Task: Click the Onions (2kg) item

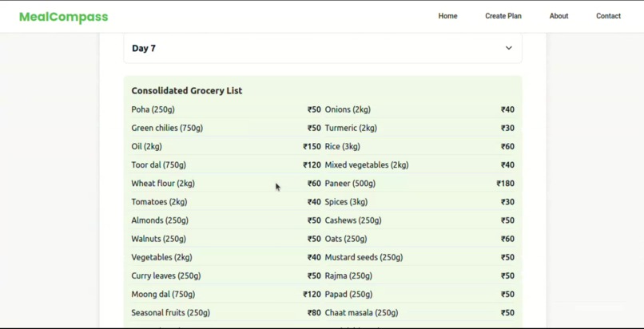Action: point(348,109)
